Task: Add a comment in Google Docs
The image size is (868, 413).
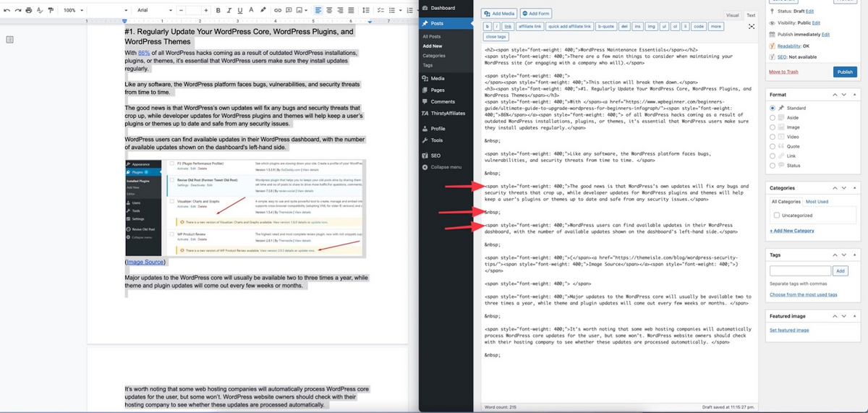Action: click(x=289, y=10)
